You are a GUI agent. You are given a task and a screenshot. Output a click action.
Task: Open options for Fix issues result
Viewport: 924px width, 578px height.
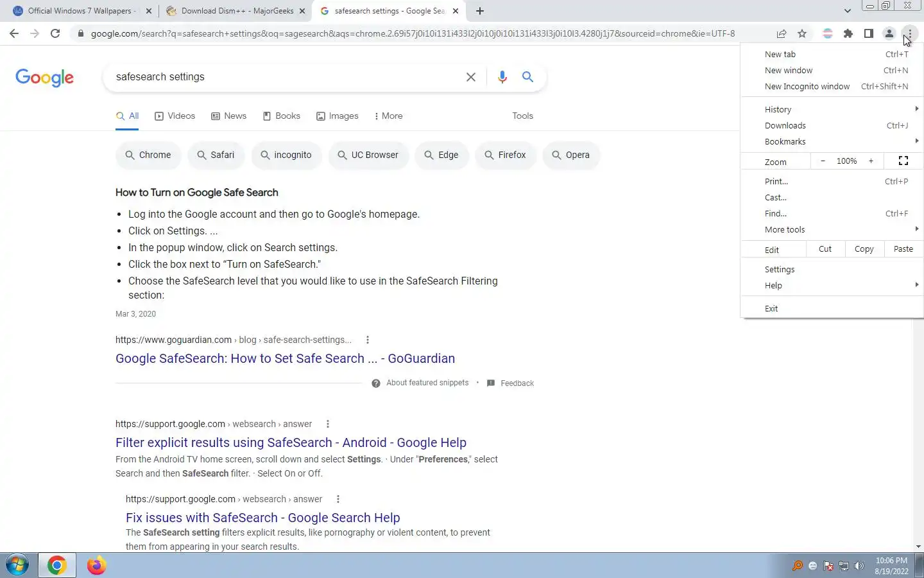click(x=338, y=499)
